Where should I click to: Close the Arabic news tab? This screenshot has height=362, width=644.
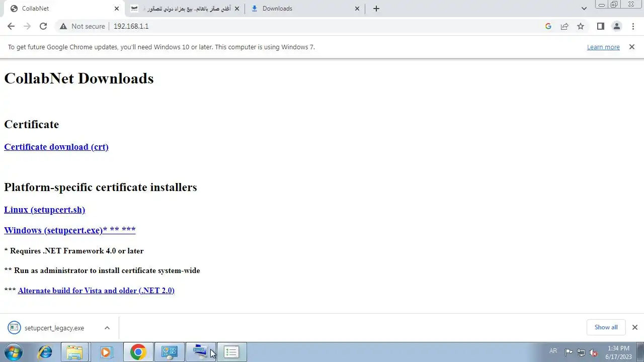pyautogui.click(x=237, y=9)
